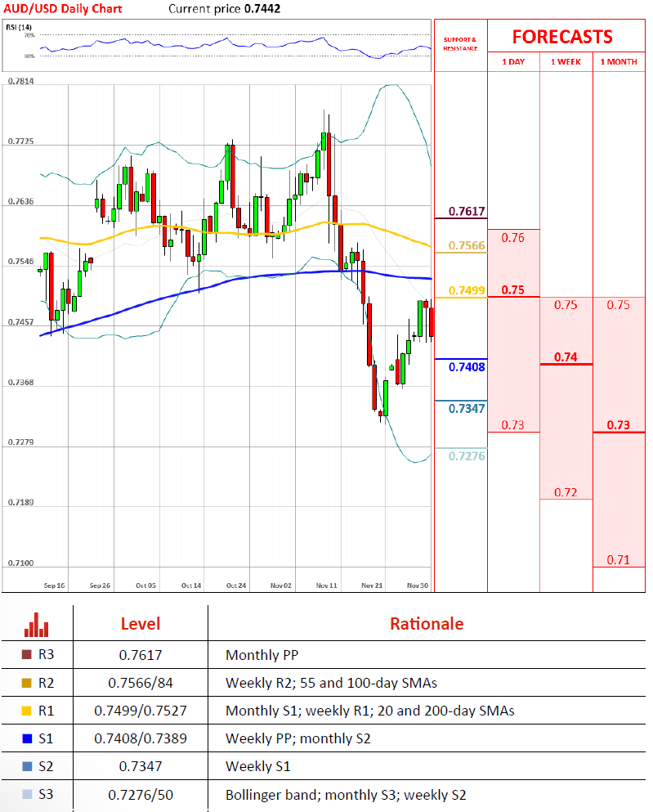Viewport: 653px width, 812px height.
Task: Click the Rationale column header
Action: (x=426, y=624)
